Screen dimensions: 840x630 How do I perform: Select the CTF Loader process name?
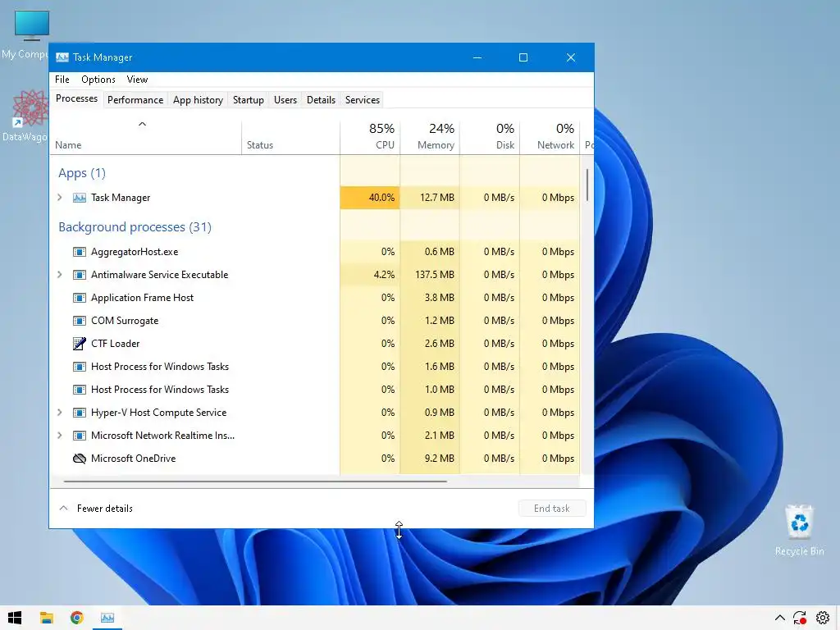(115, 344)
